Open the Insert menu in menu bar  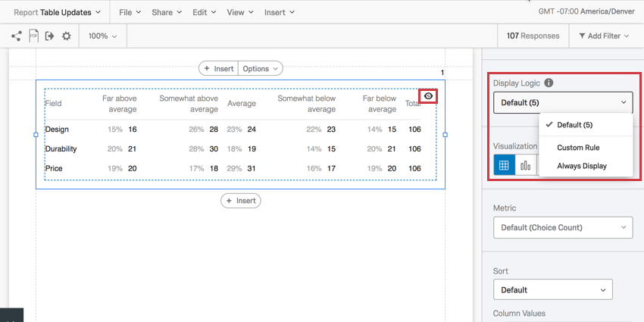coord(279,12)
